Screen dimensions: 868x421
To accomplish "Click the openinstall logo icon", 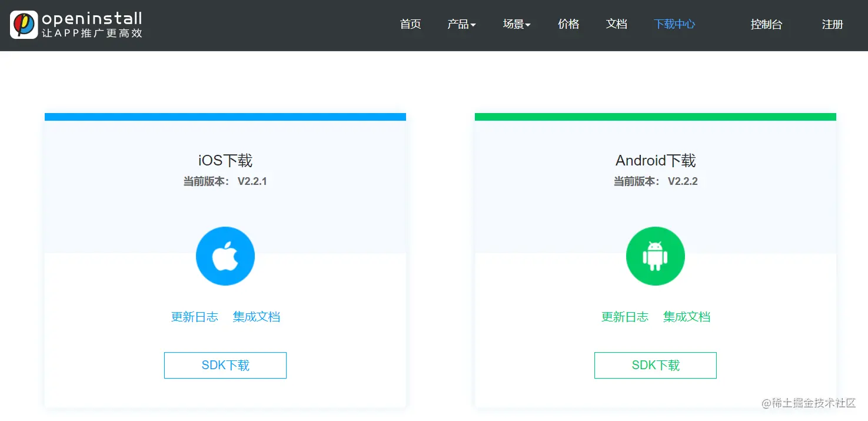I will (24, 25).
